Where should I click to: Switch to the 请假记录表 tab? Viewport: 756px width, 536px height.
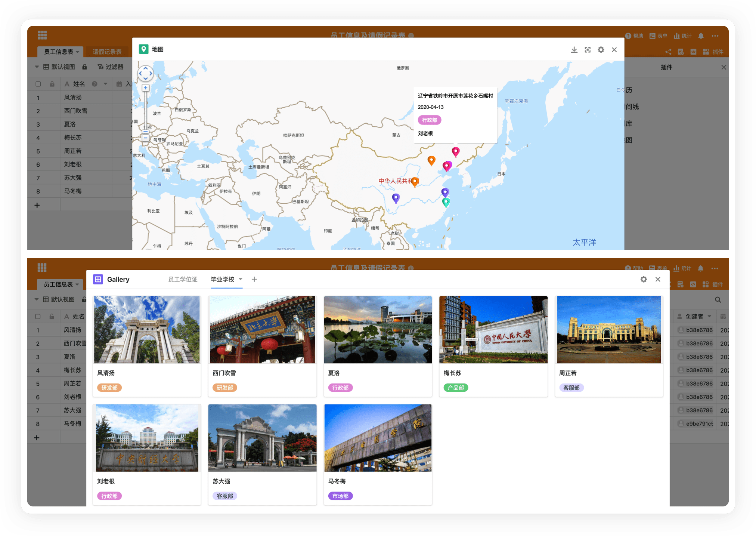point(107,52)
